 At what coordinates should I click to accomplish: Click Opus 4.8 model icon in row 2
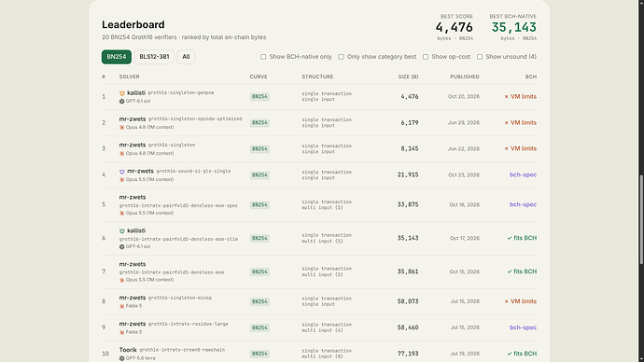point(121,127)
